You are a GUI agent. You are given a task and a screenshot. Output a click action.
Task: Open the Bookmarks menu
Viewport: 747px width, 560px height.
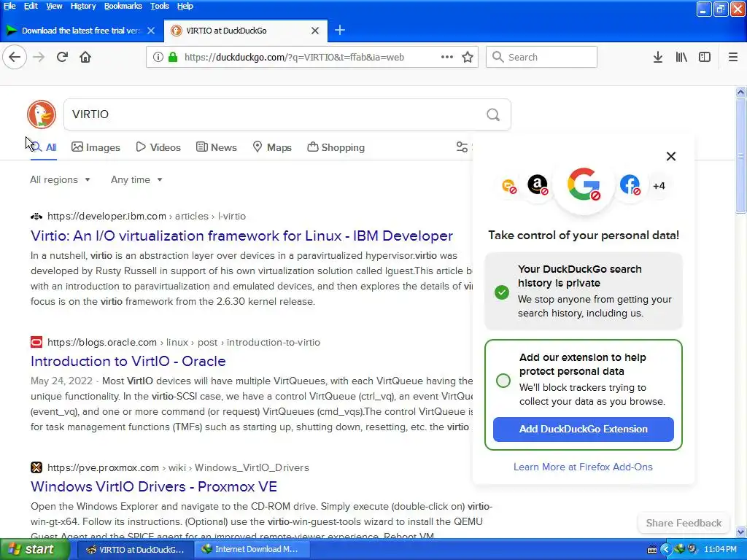point(123,6)
